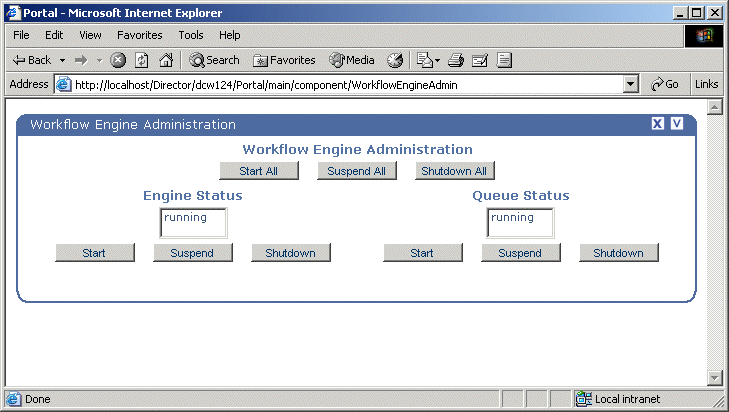
Task: Click the History clock icon
Action: 395,60
